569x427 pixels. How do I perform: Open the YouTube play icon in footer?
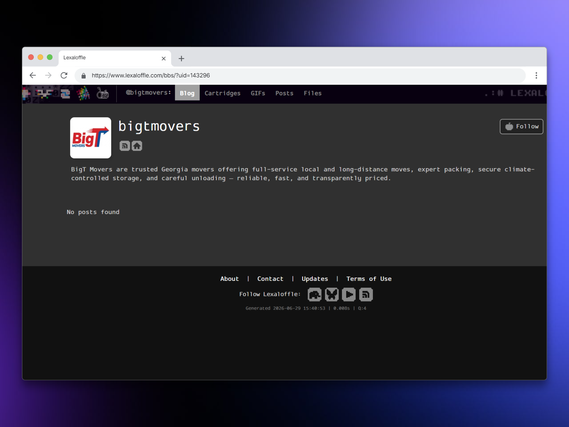(349, 294)
